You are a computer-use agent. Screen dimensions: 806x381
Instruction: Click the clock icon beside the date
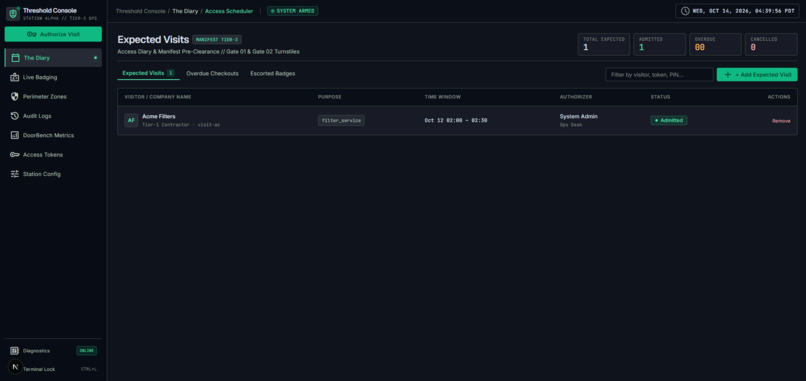point(685,11)
